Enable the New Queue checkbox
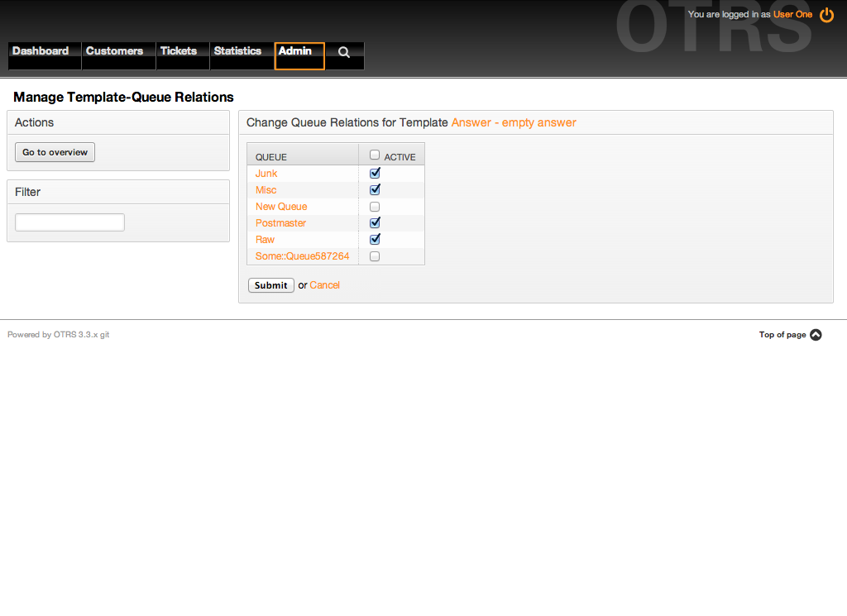Screen dimensions: 847x616 point(375,207)
